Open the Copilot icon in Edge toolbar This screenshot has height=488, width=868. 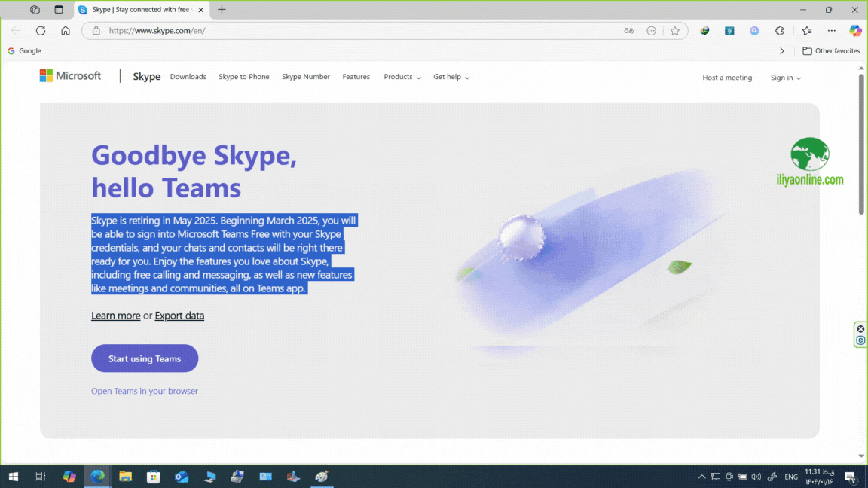coord(855,31)
